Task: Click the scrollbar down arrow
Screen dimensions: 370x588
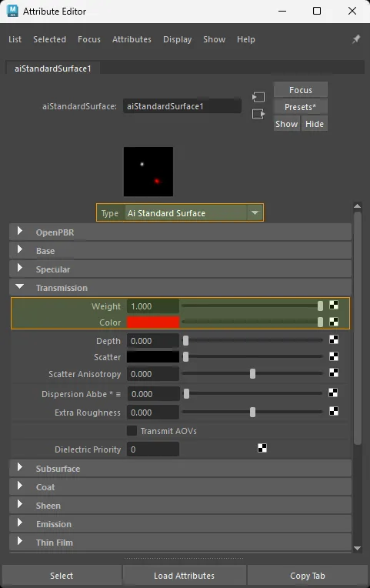Action: point(357,548)
